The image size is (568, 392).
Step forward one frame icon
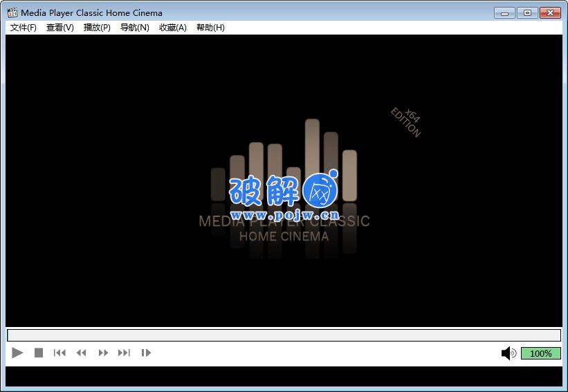(146, 353)
